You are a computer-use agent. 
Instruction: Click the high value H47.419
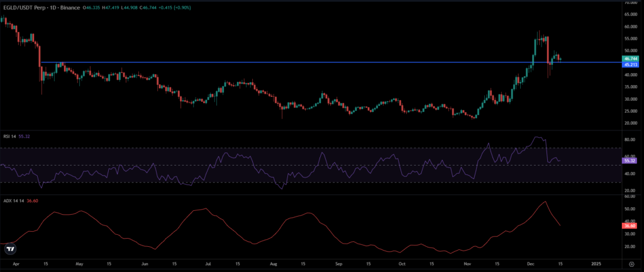coord(111,8)
